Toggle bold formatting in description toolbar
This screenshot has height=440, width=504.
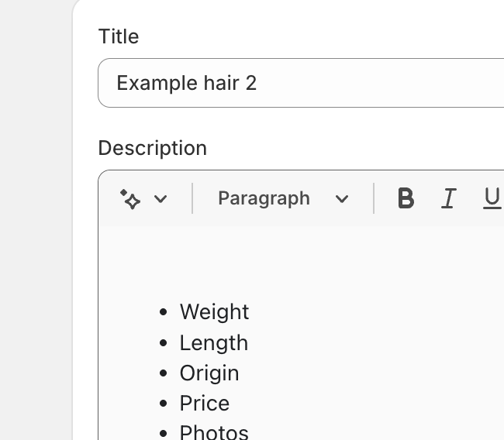coord(405,199)
